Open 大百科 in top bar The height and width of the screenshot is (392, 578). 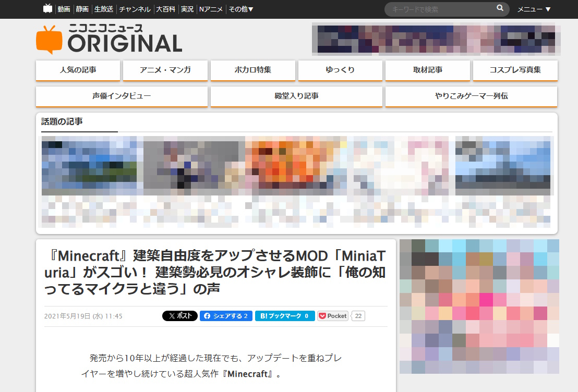[x=165, y=9]
